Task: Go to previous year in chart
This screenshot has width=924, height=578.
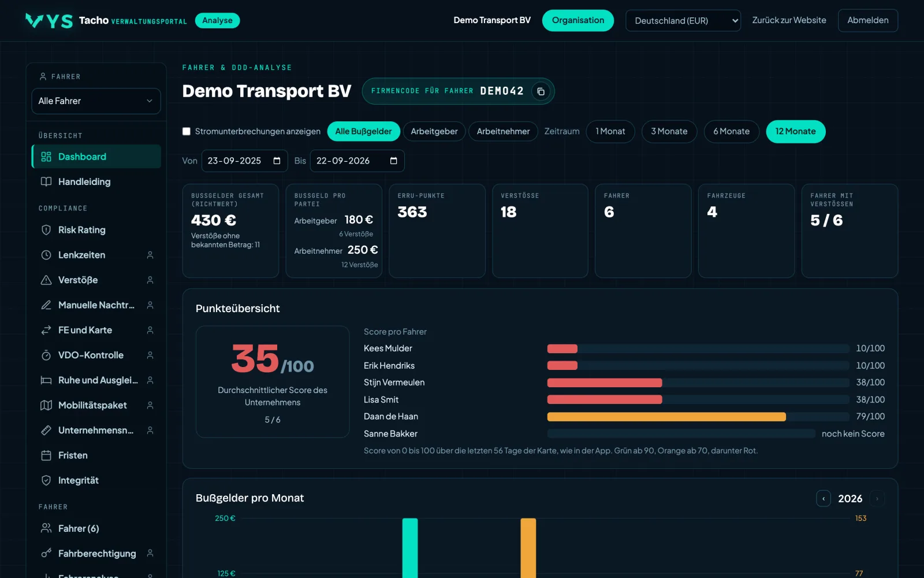Action: 824,498
